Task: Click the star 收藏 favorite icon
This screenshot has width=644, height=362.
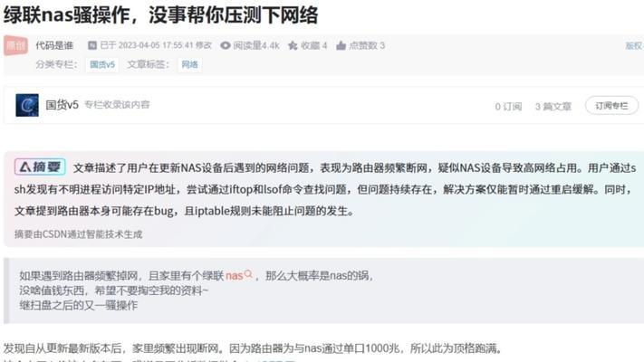Action: click(x=293, y=45)
